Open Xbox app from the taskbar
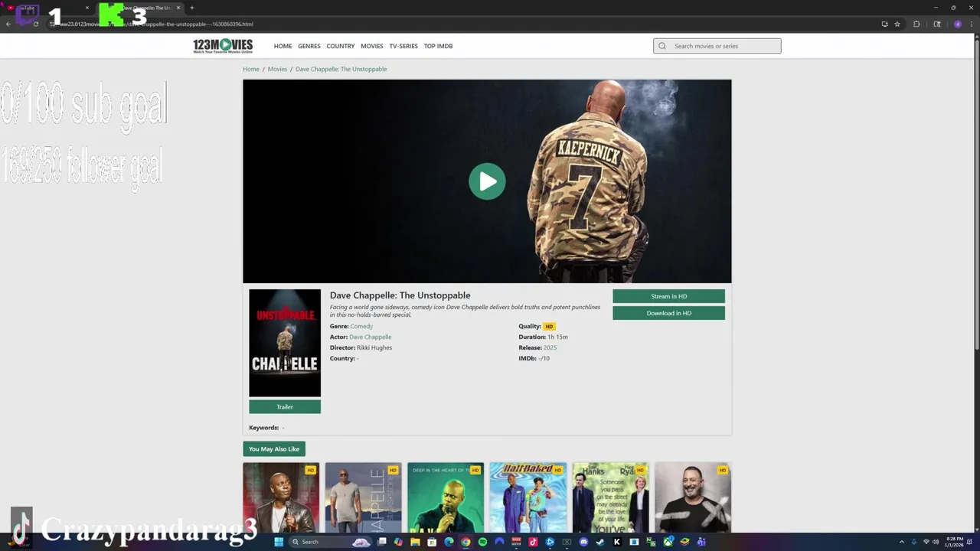 tap(668, 542)
